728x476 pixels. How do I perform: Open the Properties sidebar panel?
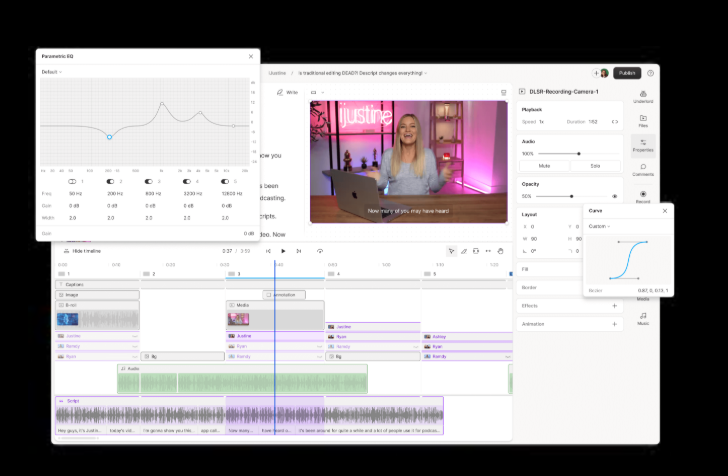[643, 145]
